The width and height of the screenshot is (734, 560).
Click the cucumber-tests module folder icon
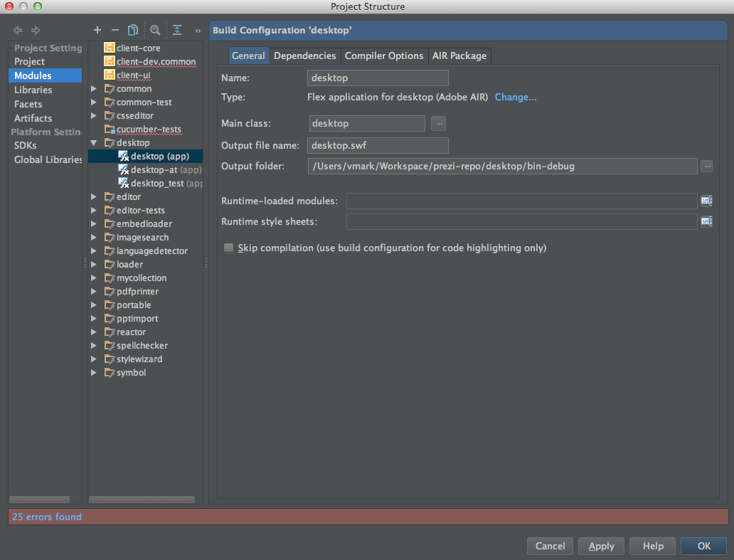[x=110, y=130]
